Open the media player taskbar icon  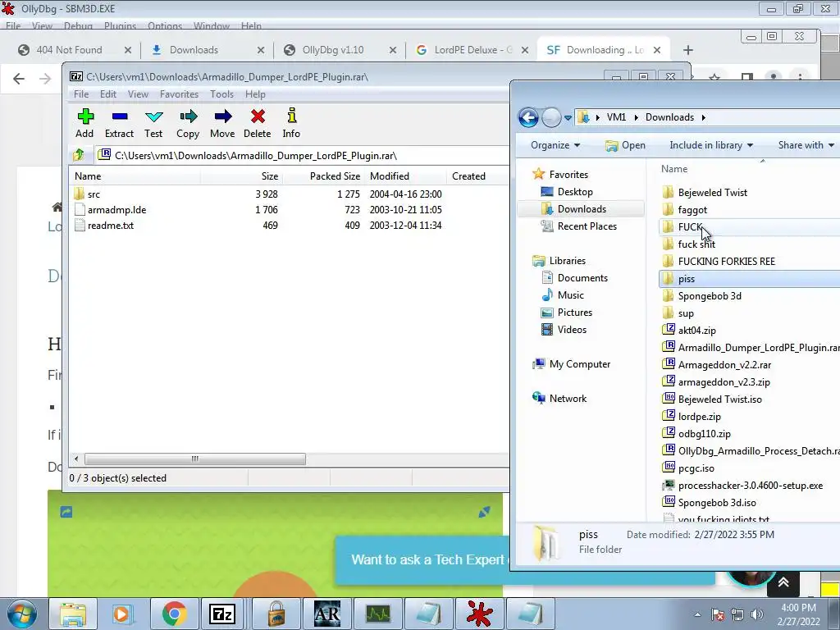click(123, 614)
